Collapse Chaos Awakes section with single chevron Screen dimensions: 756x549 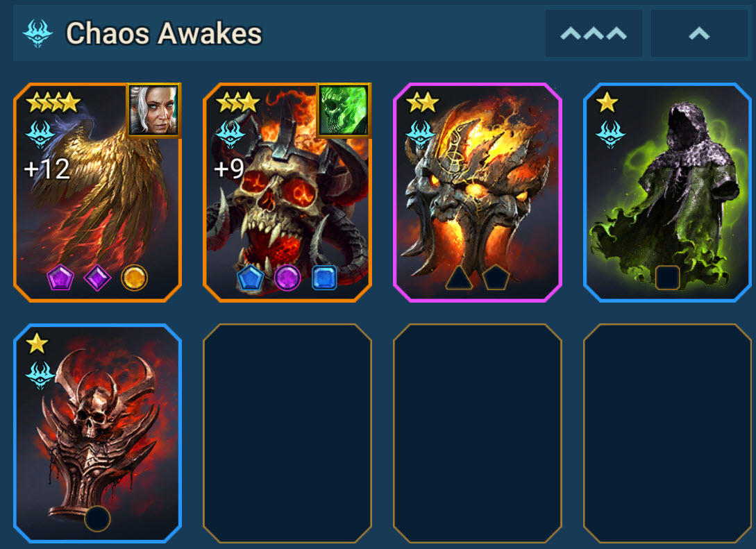pyautogui.click(x=699, y=33)
